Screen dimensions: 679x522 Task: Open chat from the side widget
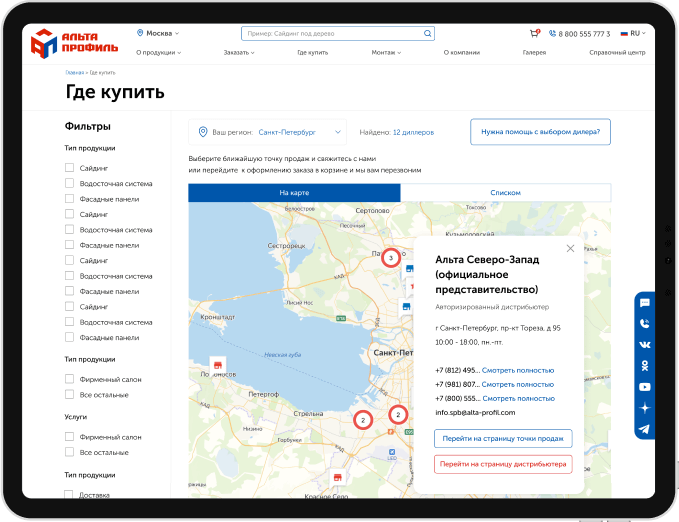coord(644,303)
